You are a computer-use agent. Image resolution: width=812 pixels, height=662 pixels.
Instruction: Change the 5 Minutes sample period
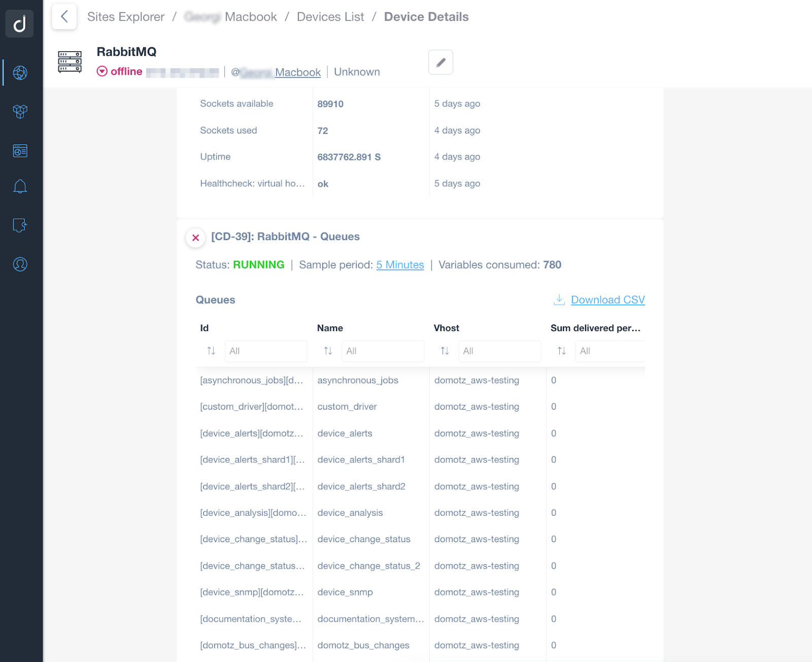pos(400,264)
